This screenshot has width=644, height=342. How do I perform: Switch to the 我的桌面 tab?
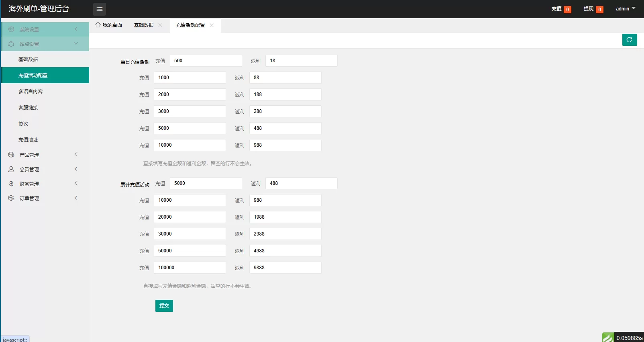point(109,25)
